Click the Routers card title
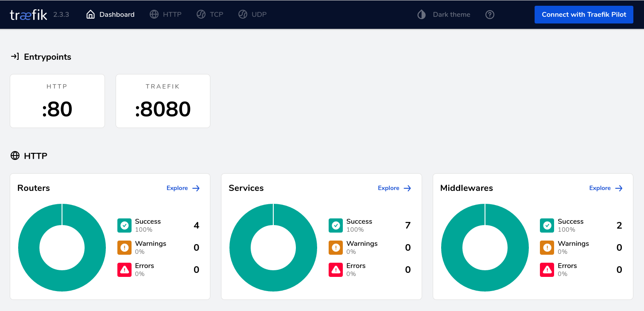Screen dimensions: 644x311 (34, 188)
